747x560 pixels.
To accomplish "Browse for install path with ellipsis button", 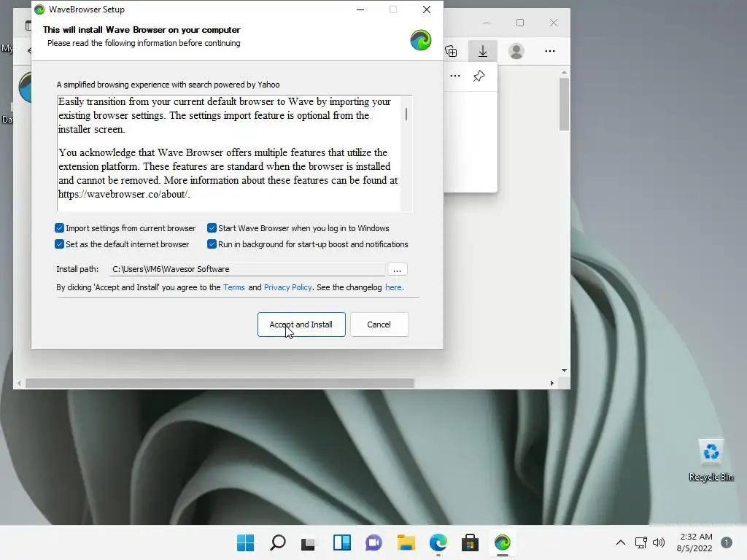I will [x=398, y=270].
